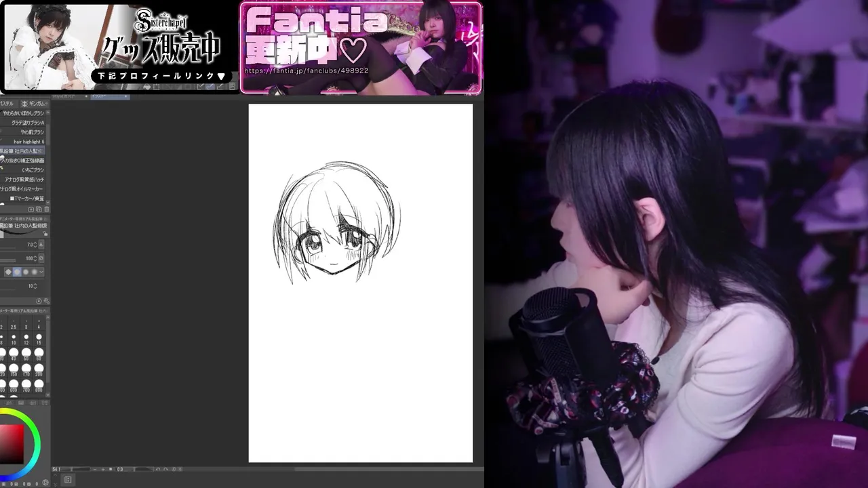The image size is (868, 488).
Task: Select the third anti-aliasing option
Action: (x=26, y=272)
